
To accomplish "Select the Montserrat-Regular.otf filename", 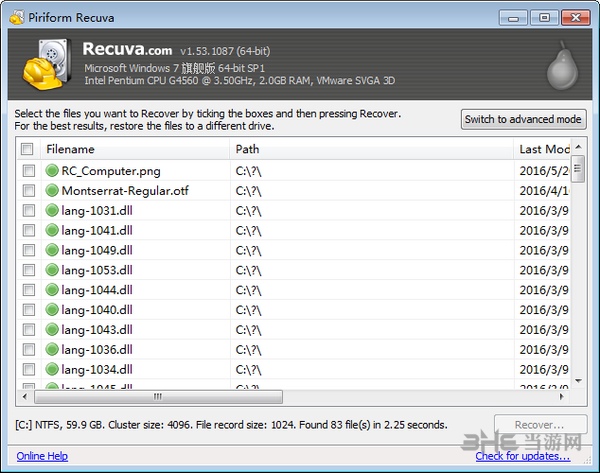I will pyautogui.click(x=125, y=191).
